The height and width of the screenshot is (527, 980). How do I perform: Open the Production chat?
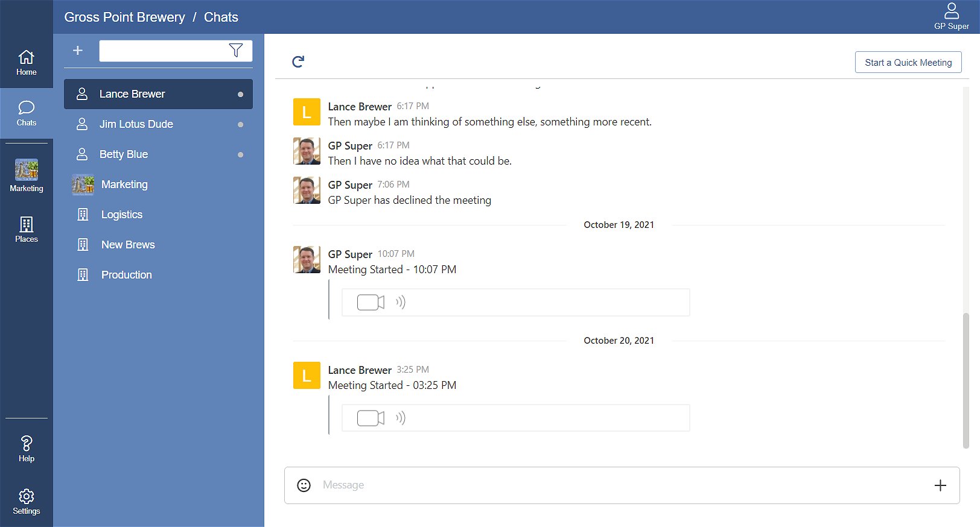[158, 275]
